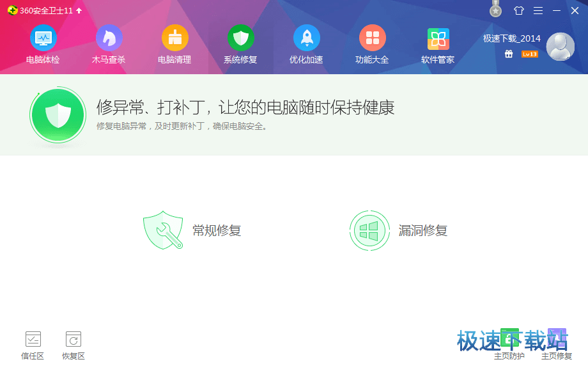Click the 常规修复 text label
This screenshot has width=588, height=371.
[x=217, y=230]
